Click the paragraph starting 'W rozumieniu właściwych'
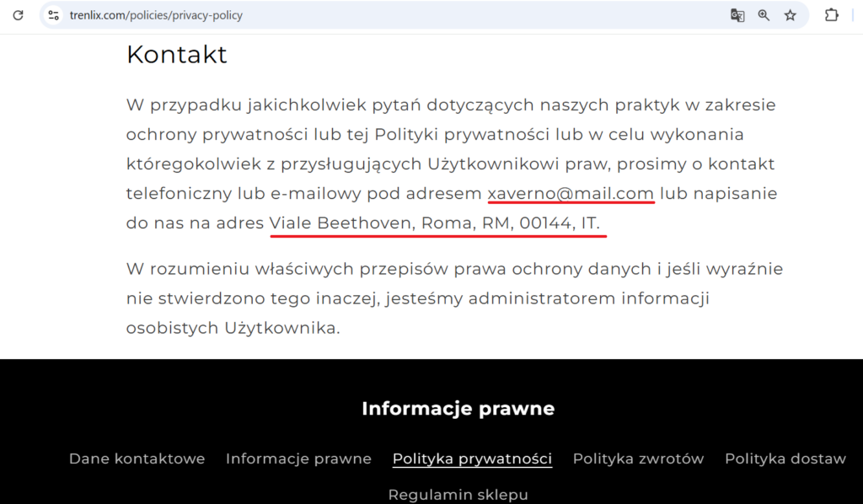Viewport: 863px width, 504px height. point(454,298)
